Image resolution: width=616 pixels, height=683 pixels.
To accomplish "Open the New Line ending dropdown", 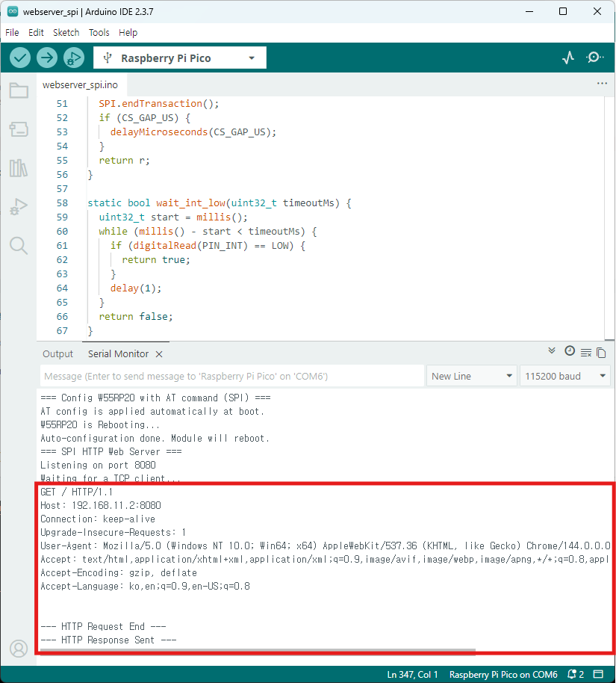I will (x=472, y=376).
